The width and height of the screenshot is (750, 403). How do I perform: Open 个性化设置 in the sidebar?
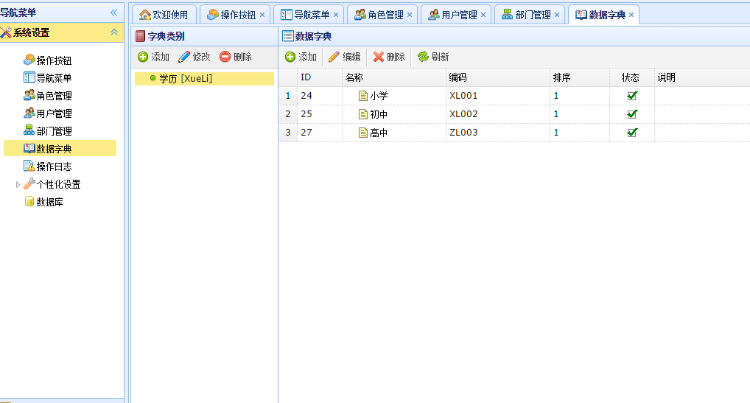(58, 184)
